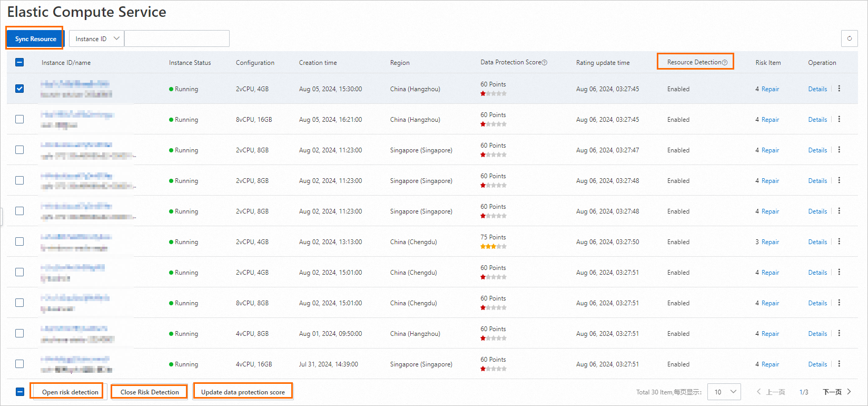This screenshot has height=406, width=868.
Task: Select the 75 Points Chengdu instance
Action: tap(19, 241)
